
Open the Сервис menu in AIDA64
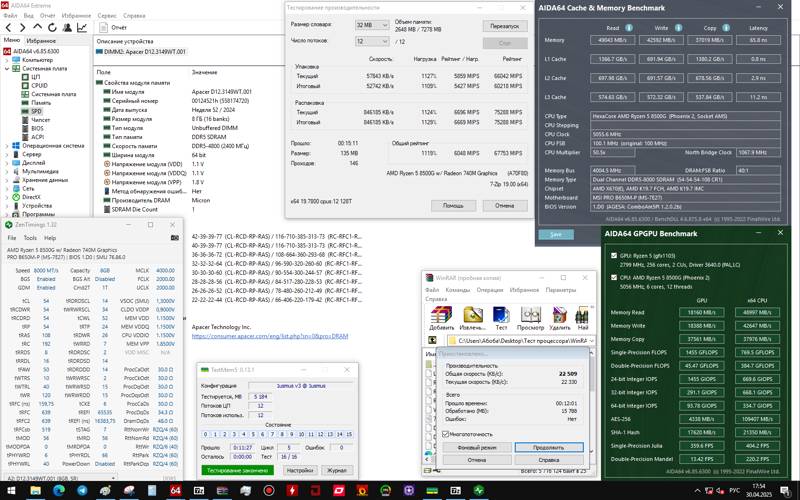tap(105, 16)
